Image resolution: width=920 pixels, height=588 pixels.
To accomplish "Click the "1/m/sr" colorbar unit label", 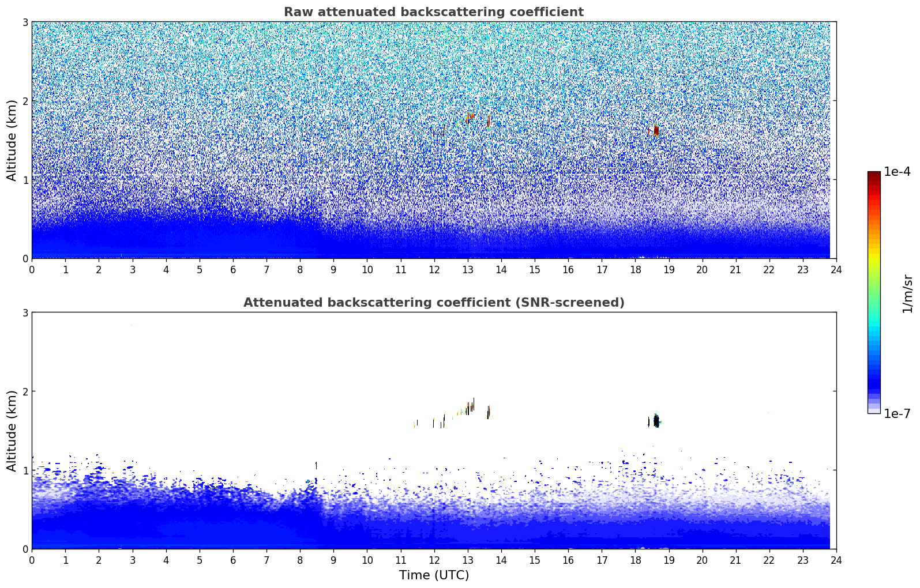I will (907, 293).
